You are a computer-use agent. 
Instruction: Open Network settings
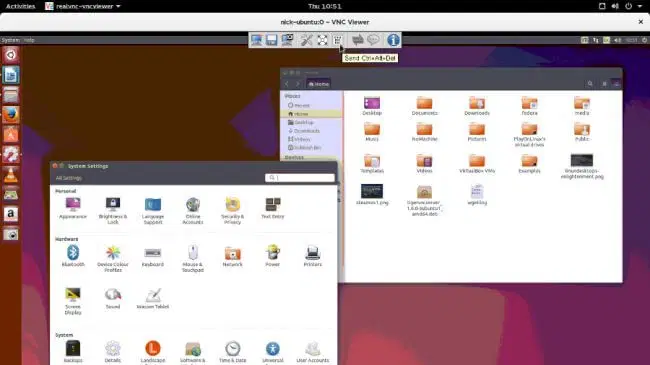click(x=233, y=256)
